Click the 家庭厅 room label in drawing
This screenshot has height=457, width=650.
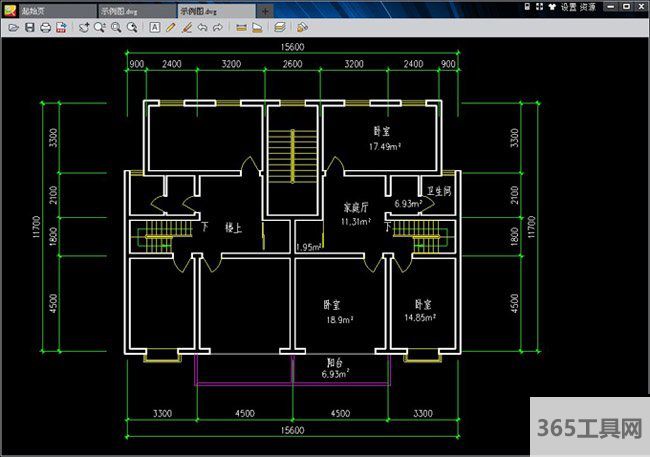[x=357, y=208]
